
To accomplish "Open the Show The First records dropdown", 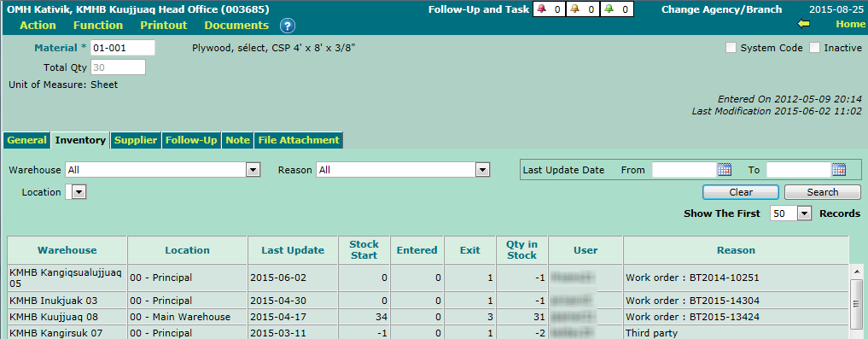I will (x=804, y=213).
